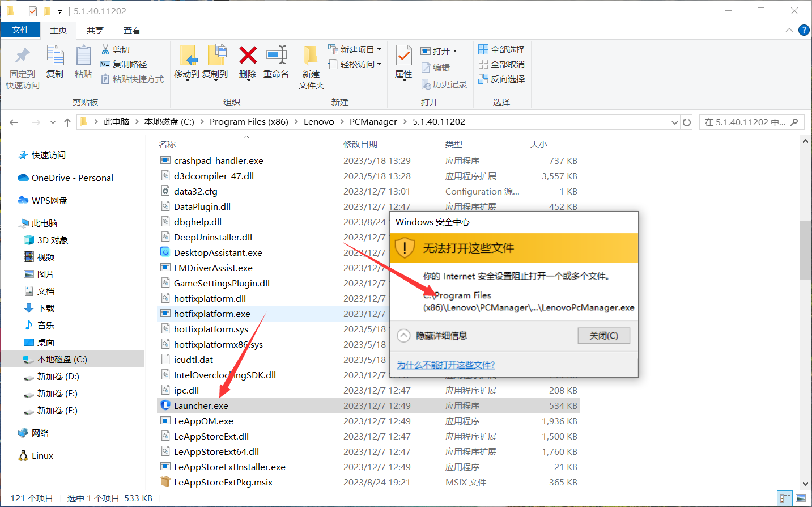This screenshot has height=507, width=812.
Task: Sort by the Name (名称) column header
Action: tap(167, 144)
